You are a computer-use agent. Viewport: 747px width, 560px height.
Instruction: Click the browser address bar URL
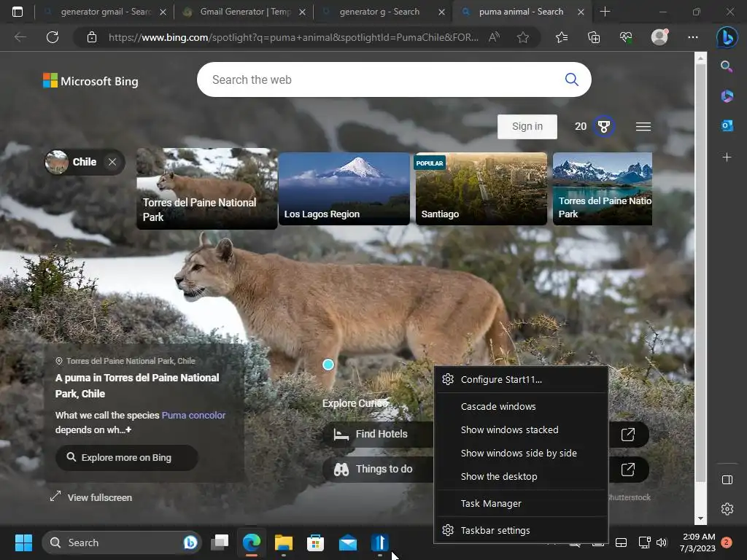pyautogui.click(x=293, y=37)
